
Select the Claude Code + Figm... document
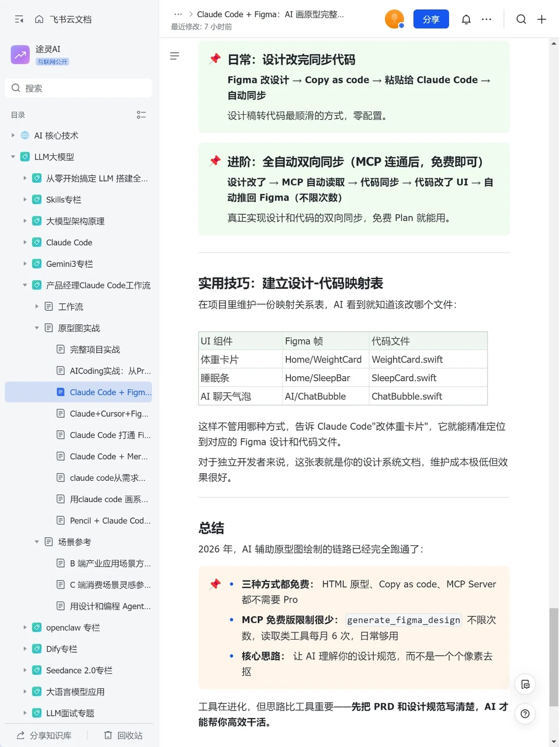tap(78, 392)
